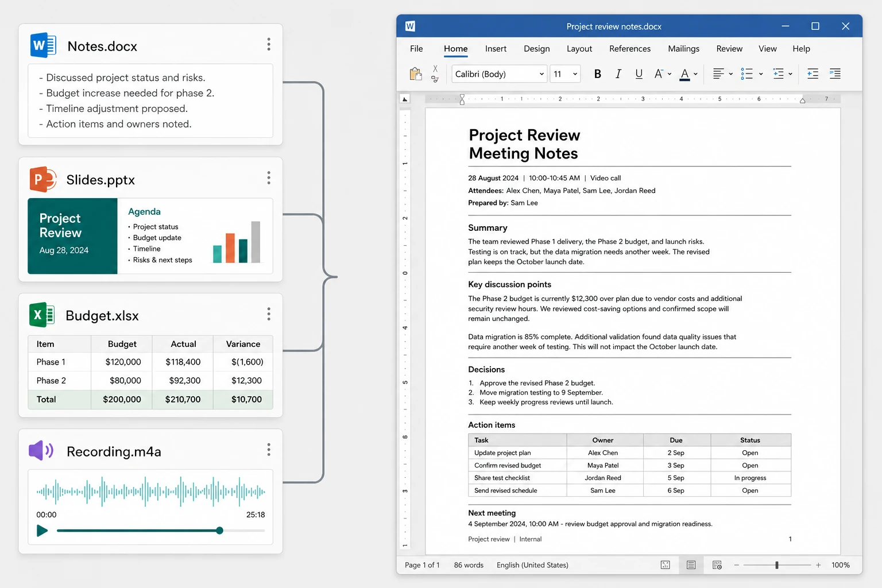Image resolution: width=882 pixels, height=588 pixels.
Task: Open the View ribbon tab
Action: (767, 49)
